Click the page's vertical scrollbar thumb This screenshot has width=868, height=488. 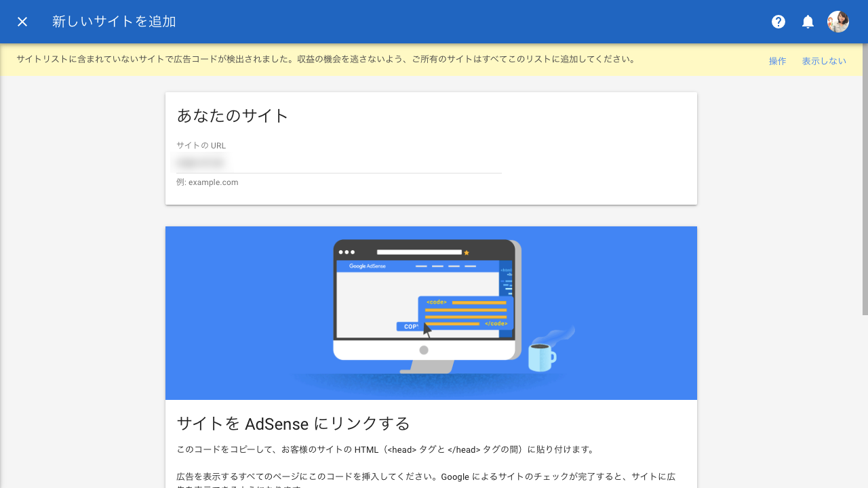pos(865,179)
